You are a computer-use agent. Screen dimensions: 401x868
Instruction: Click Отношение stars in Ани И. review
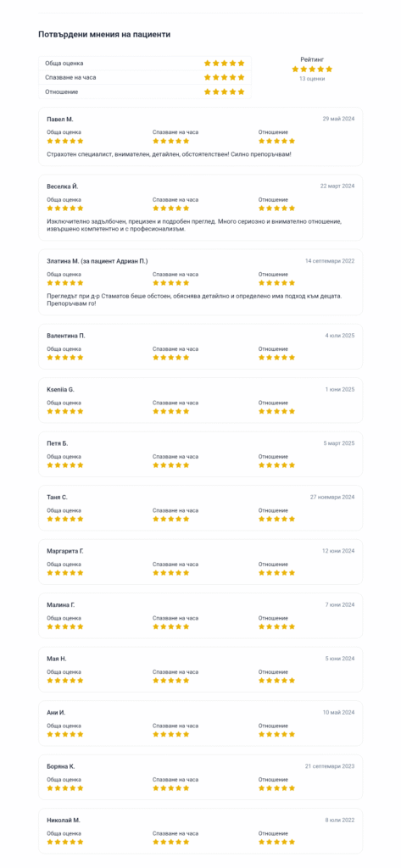click(x=276, y=734)
